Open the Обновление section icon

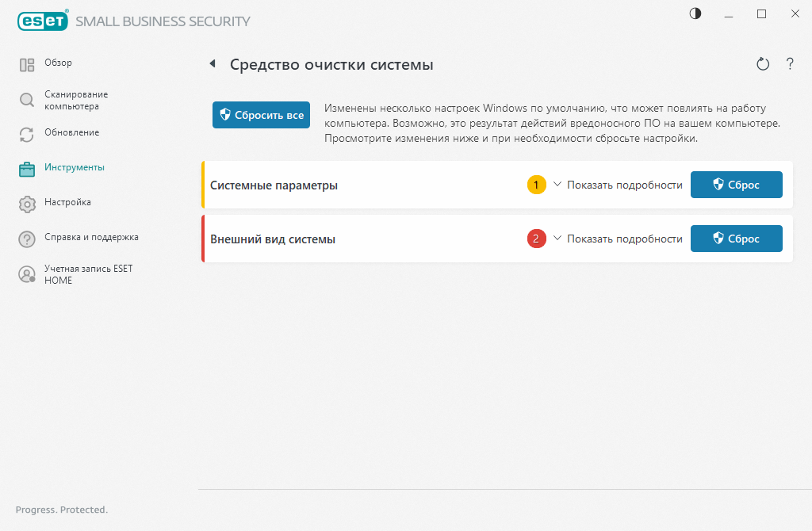tap(26, 132)
